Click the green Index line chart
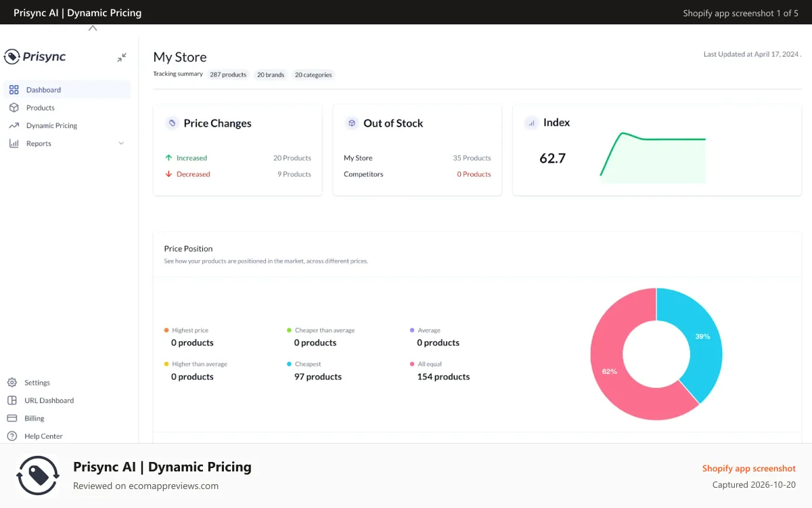 pyautogui.click(x=652, y=157)
